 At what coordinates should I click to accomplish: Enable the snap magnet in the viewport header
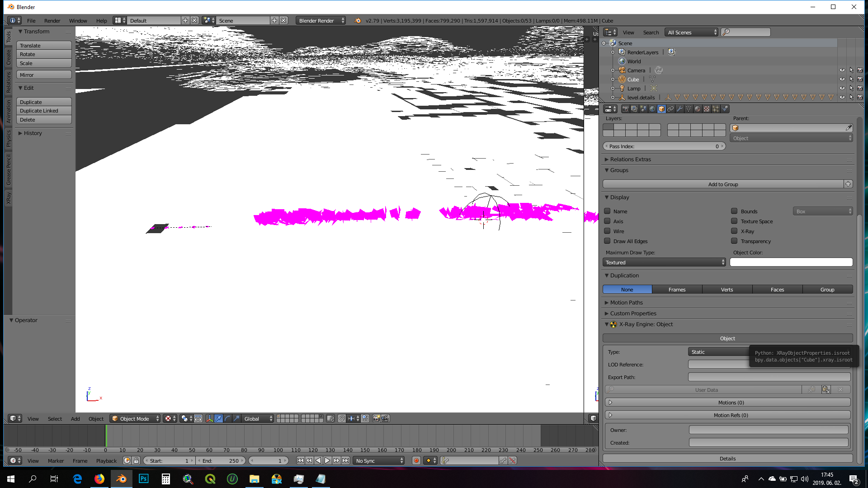pos(341,418)
